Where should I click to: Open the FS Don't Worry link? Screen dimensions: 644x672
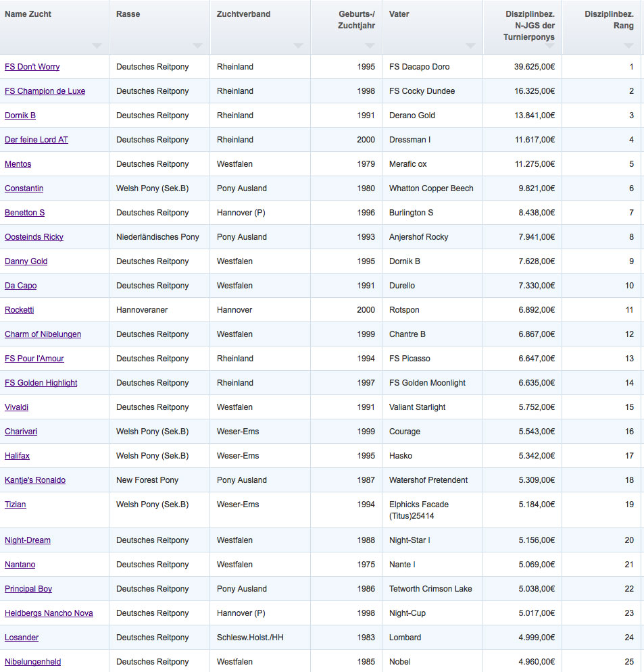click(x=32, y=67)
